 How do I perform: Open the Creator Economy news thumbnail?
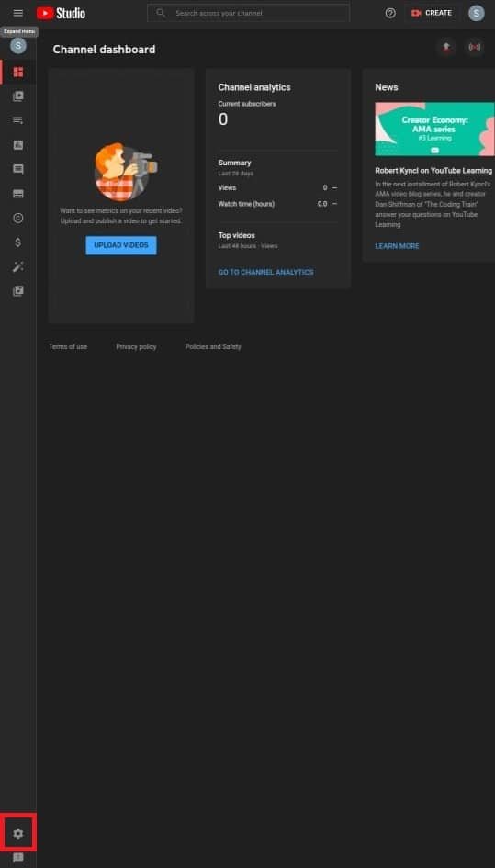click(434, 129)
